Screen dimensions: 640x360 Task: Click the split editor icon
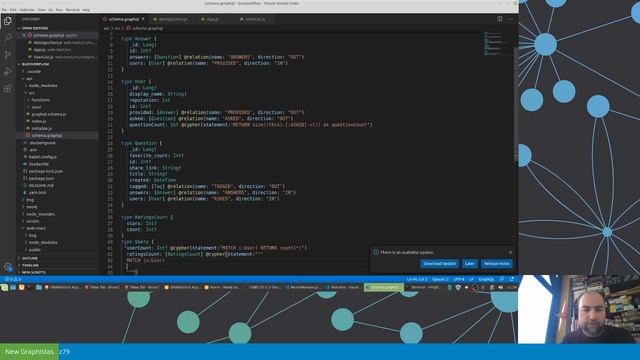coord(500,19)
